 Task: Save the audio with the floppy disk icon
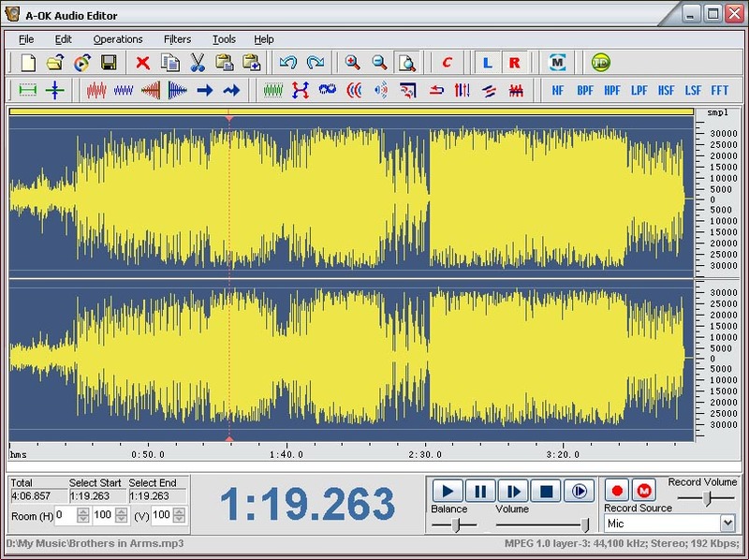(109, 63)
